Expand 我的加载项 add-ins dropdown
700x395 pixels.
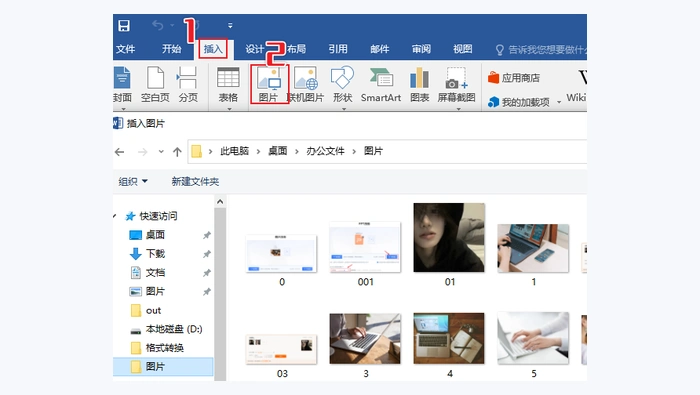tap(559, 102)
